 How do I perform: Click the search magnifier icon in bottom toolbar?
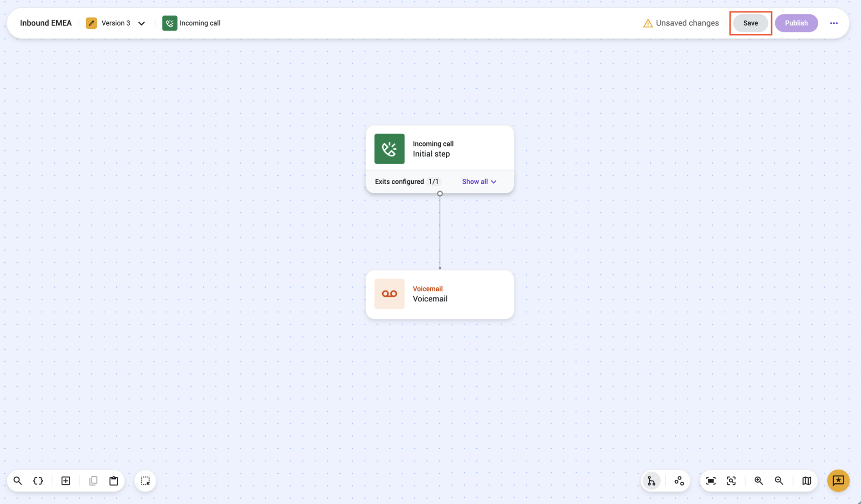tap(18, 481)
